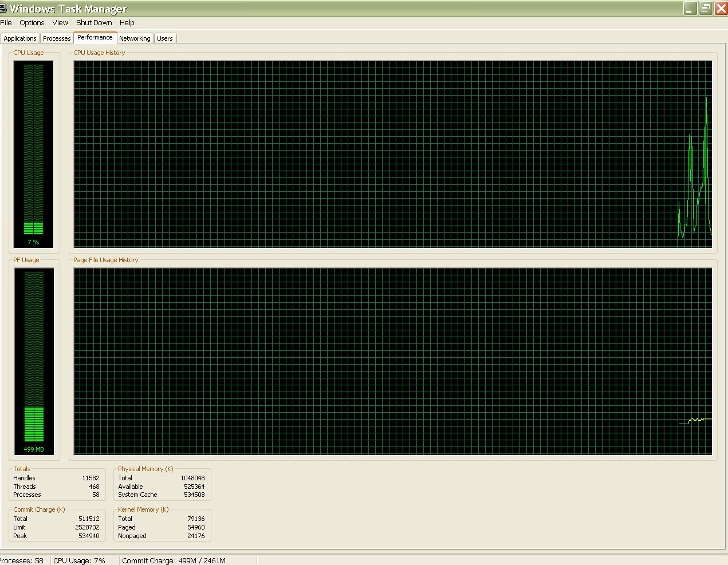Open the Shut Down menu

pyautogui.click(x=94, y=23)
